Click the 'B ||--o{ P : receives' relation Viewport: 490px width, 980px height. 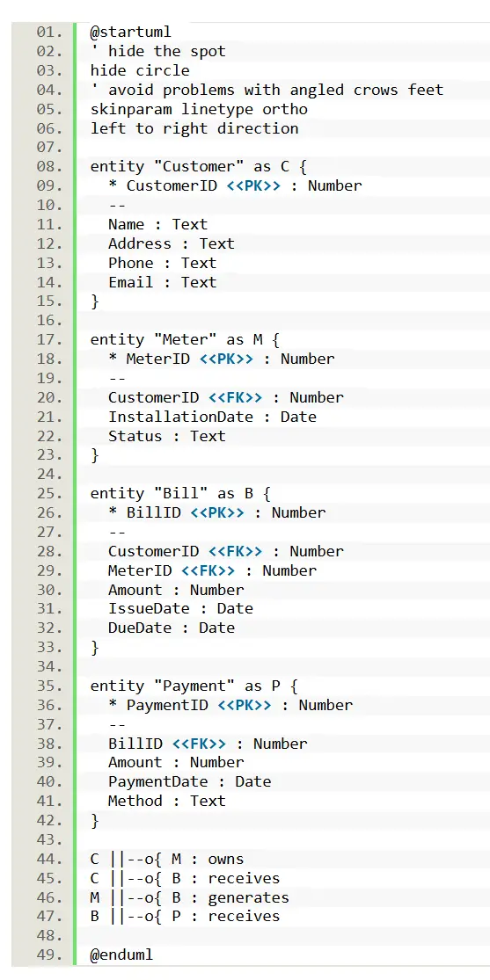point(186,916)
